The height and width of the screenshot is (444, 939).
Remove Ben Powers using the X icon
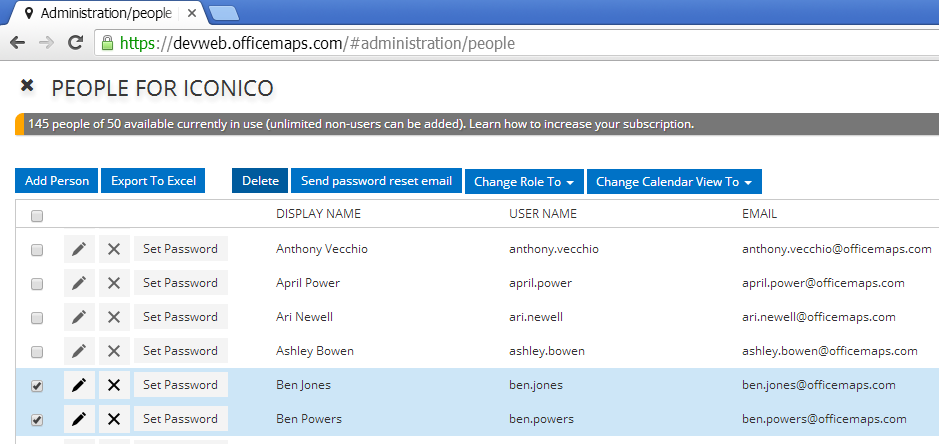pos(114,419)
